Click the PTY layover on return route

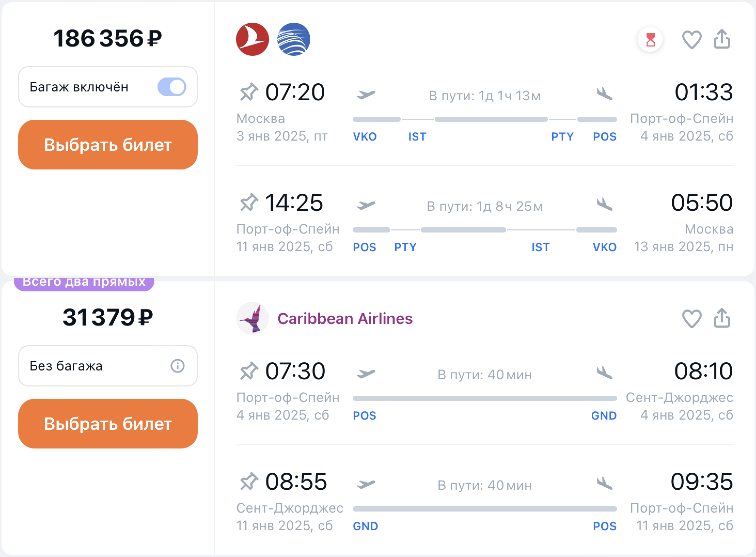click(x=405, y=247)
